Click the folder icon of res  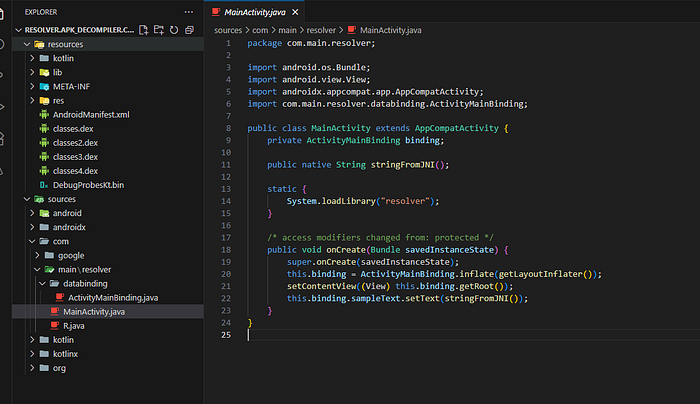click(x=44, y=100)
